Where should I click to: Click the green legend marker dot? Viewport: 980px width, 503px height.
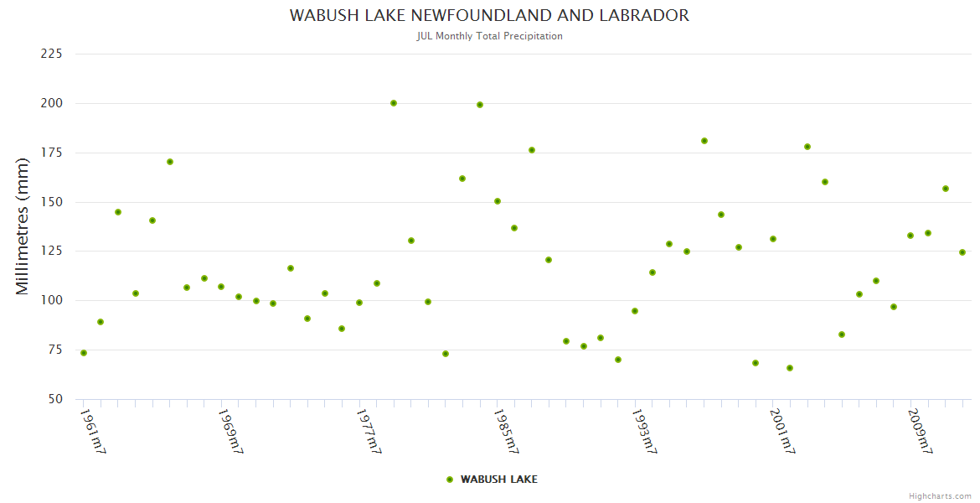click(450, 480)
